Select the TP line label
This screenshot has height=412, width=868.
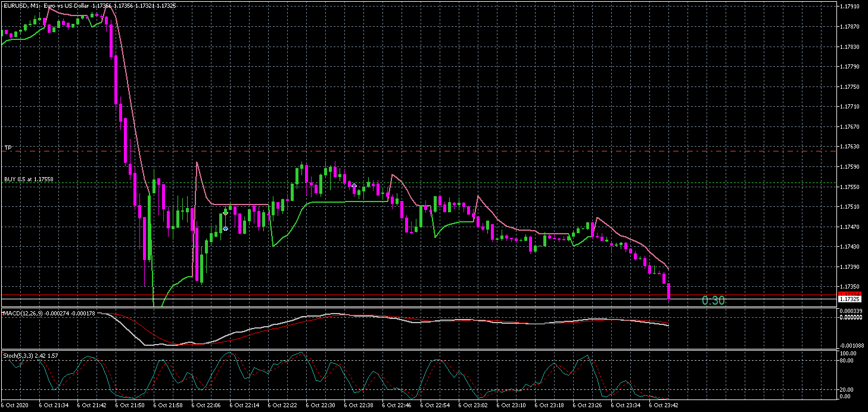pyautogui.click(x=8, y=147)
